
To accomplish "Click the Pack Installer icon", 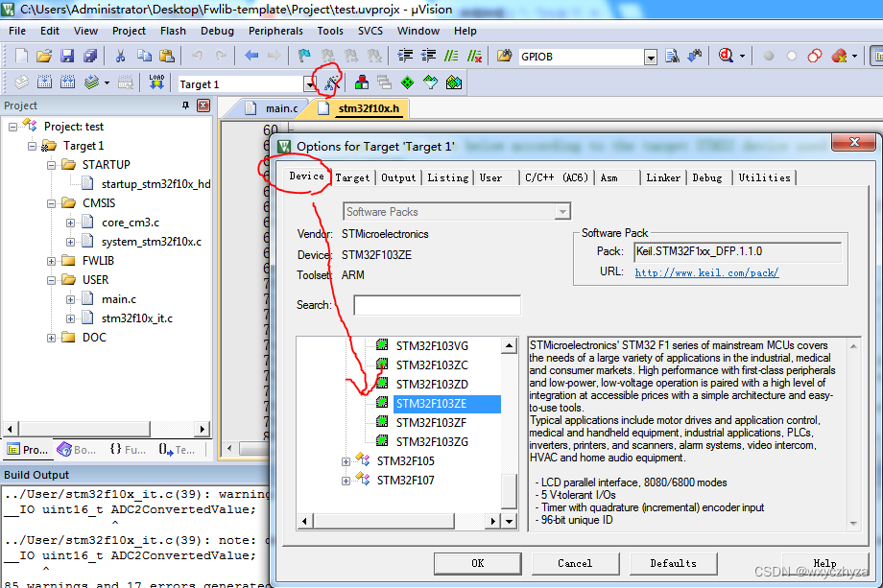I will [x=454, y=82].
